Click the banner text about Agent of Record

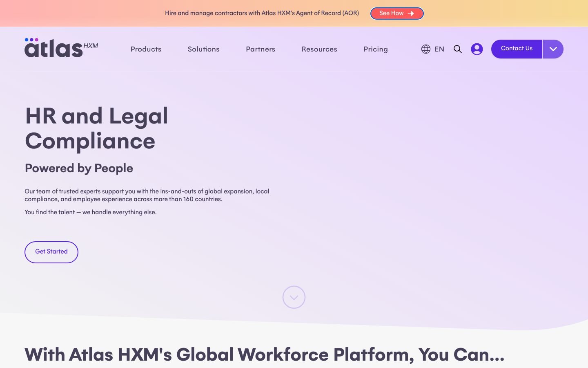pos(262,13)
